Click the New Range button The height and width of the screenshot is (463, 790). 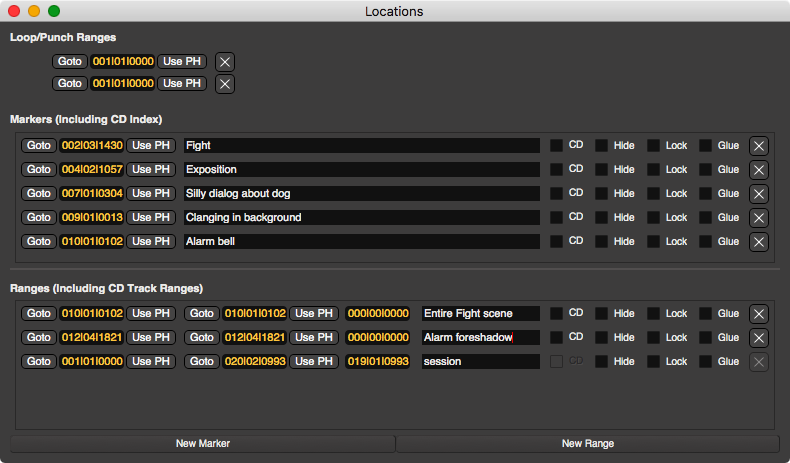(x=587, y=443)
